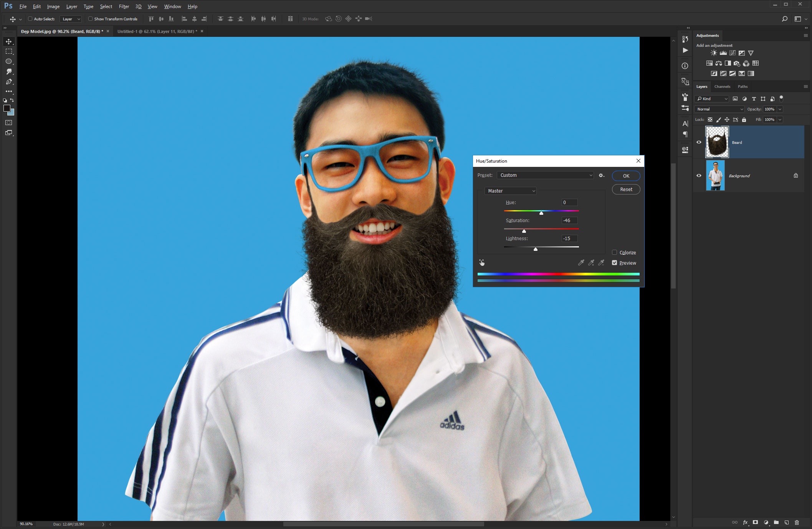
Task: Select the Pen tool in toolbar
Action: [x=9, y=82]
